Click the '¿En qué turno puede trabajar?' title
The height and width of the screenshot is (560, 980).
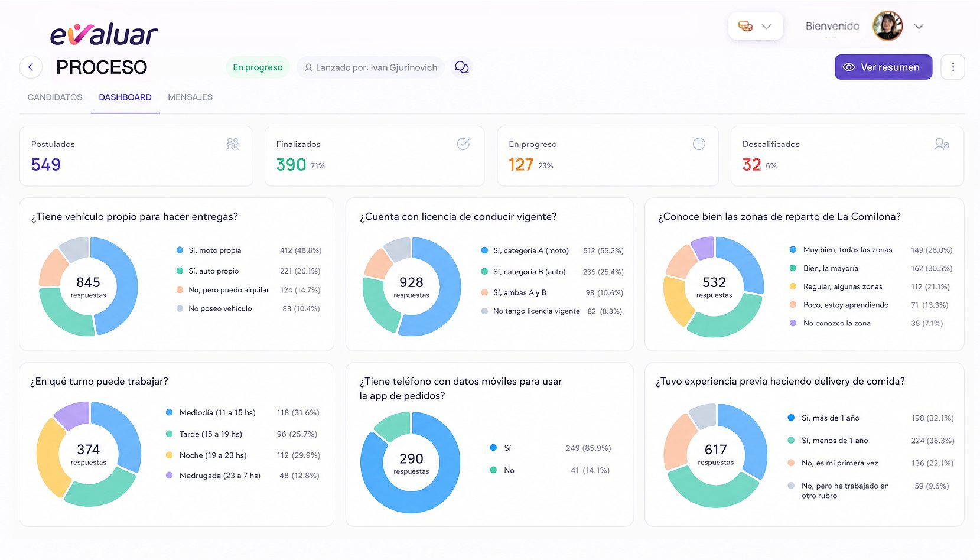pos(99,382)
